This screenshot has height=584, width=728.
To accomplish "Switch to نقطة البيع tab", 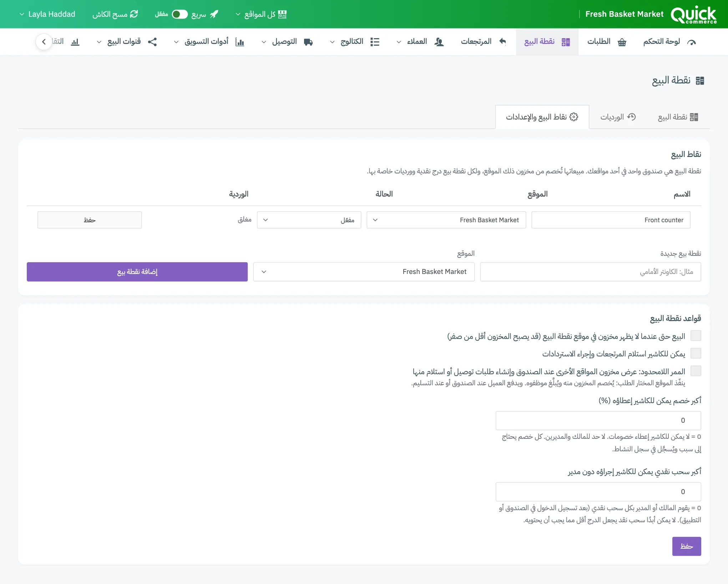I will (678, 117).
